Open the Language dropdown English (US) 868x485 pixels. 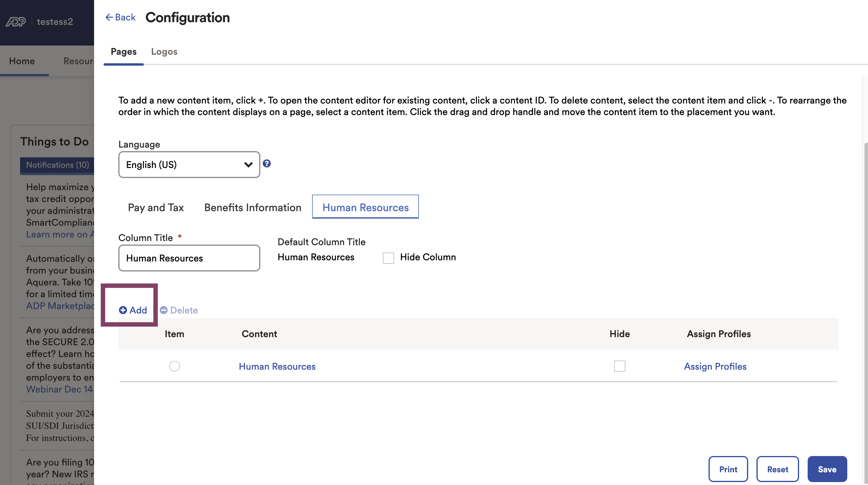click(189, 164)
